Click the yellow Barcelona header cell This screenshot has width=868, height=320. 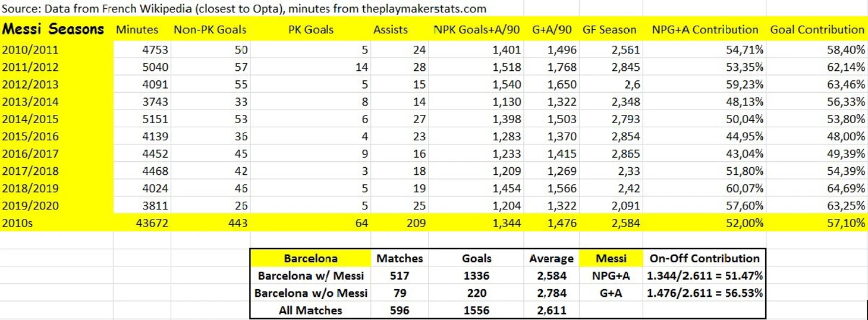(310, 258)
